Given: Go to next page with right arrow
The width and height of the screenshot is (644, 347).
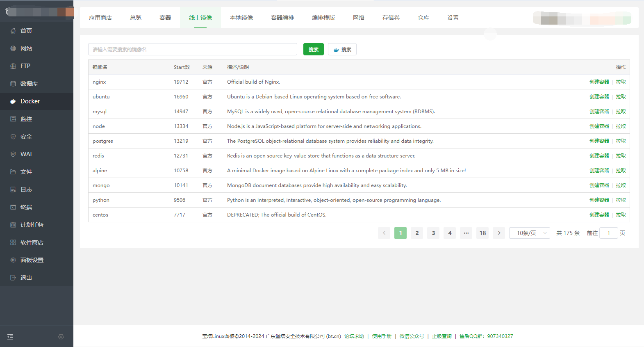Looking at the screenshot, I should (x=499, y=233).
